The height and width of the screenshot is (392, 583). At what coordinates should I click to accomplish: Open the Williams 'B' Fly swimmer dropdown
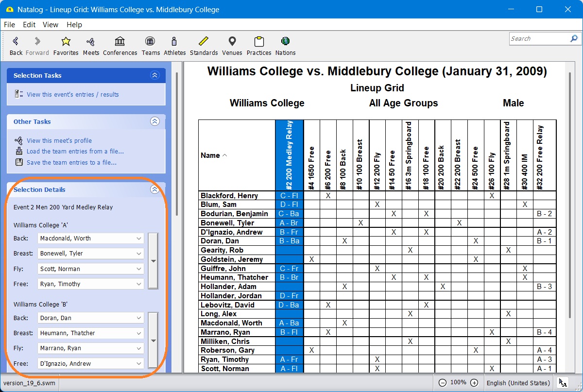click(139, 348)
